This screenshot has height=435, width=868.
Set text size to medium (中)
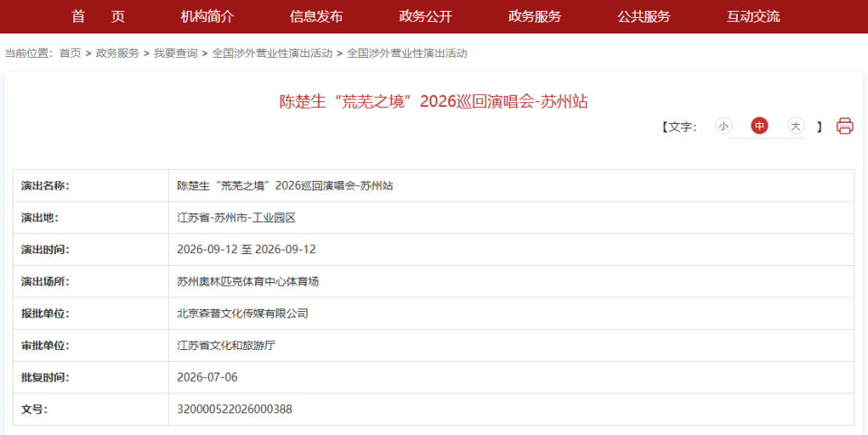[759, 127]
